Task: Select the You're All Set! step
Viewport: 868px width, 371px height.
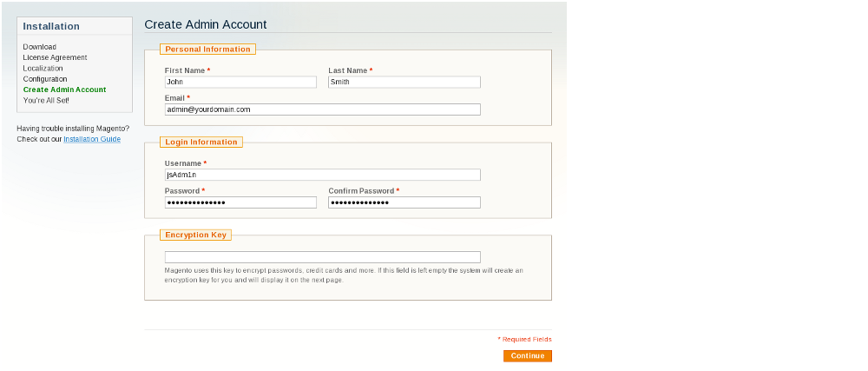Action: point(46,100)
